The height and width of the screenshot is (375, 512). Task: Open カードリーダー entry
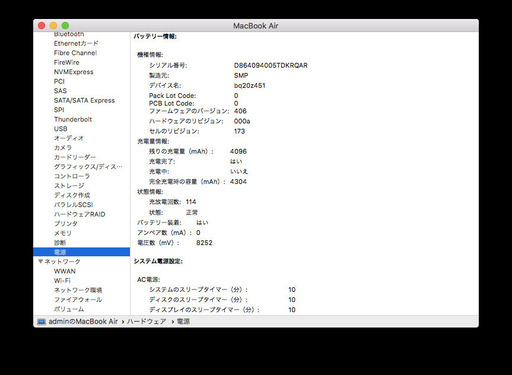point(75,157)
